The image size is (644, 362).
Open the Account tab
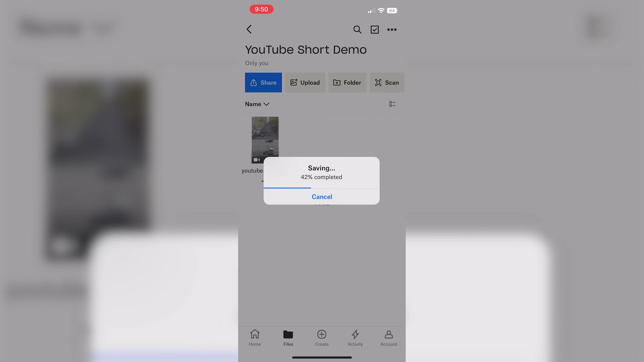click(389, 338)
